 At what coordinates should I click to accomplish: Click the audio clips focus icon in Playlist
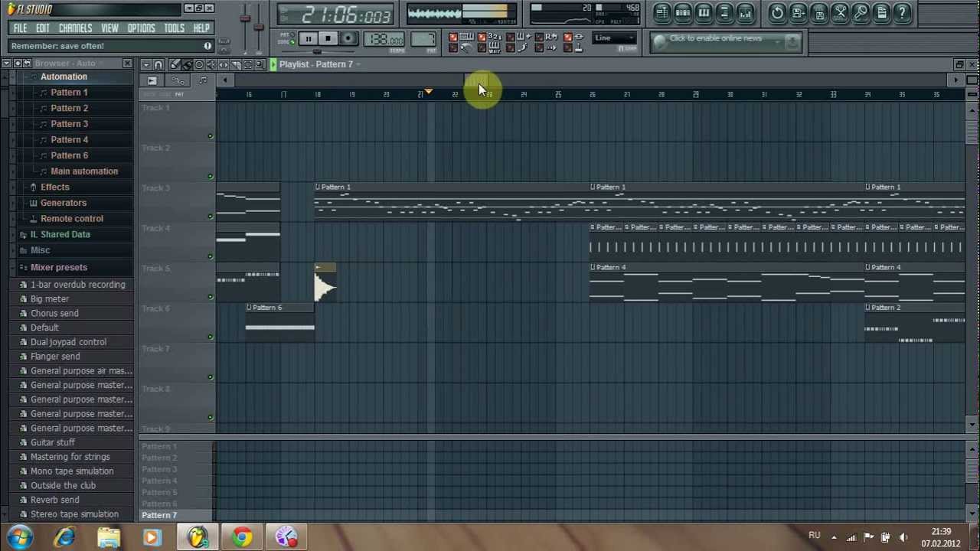click(152, 80)
